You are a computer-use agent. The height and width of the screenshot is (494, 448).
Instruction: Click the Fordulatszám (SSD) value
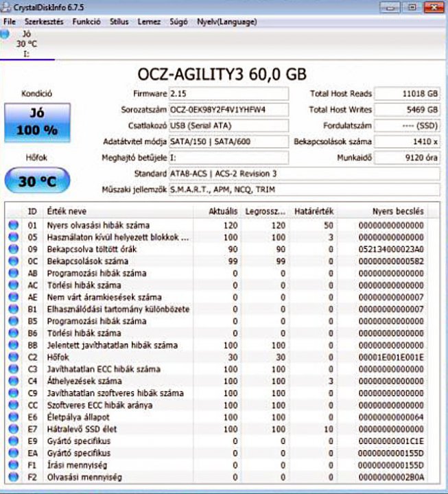407,126
